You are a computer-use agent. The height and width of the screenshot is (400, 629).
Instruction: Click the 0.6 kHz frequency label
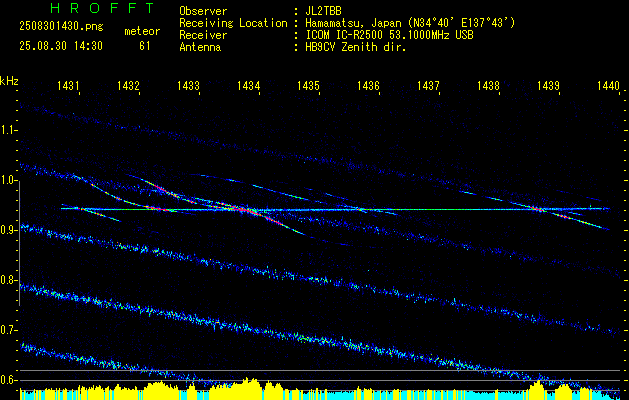8,380
